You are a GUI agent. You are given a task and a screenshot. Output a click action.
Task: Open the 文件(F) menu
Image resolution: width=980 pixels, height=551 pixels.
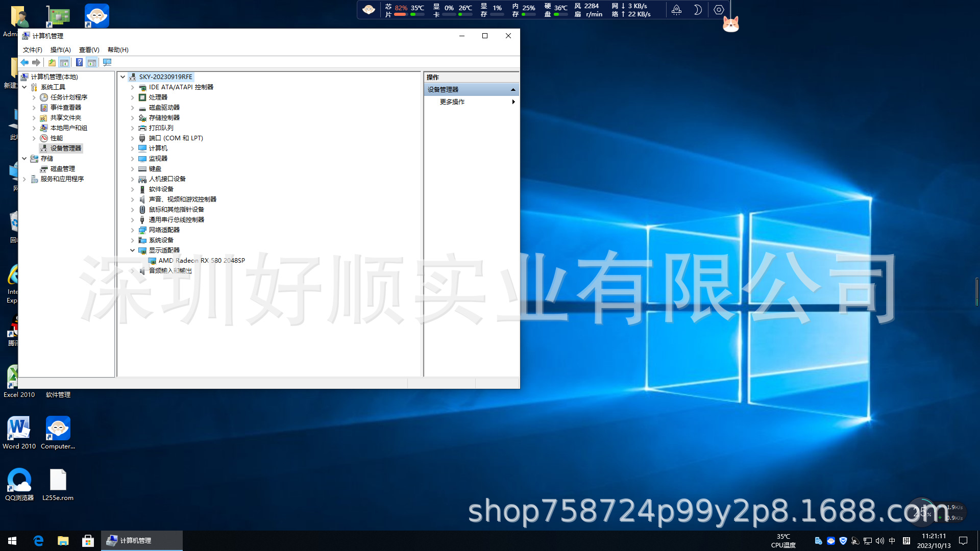tap(33, 50)
